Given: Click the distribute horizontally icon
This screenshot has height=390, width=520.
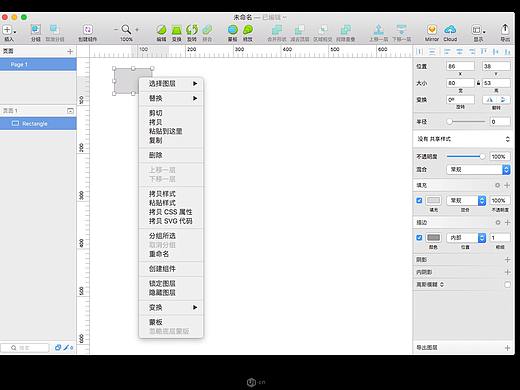Looking at the screenshot, I should [420, 52].
